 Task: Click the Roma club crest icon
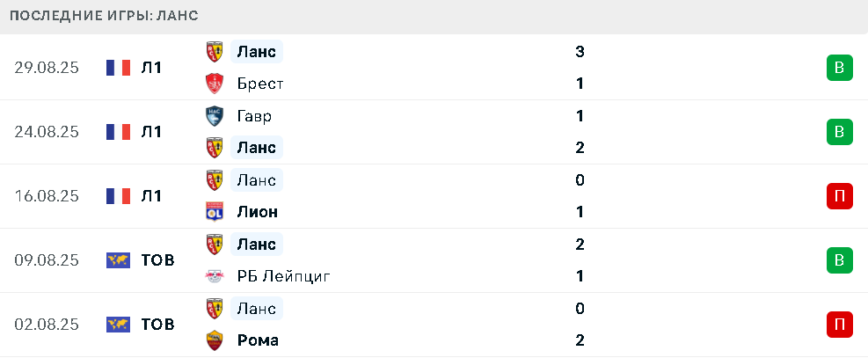[x=215, y=340]
